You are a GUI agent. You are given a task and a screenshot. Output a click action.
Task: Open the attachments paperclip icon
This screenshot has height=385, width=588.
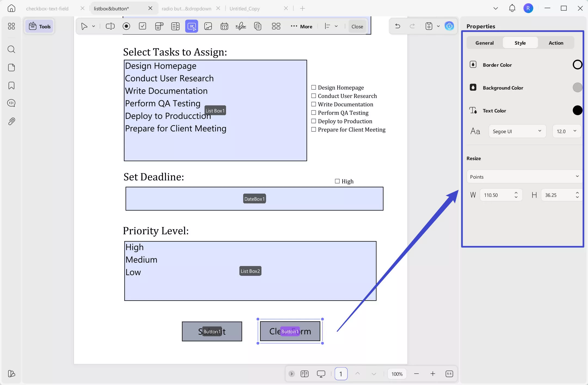click(11, 121)
